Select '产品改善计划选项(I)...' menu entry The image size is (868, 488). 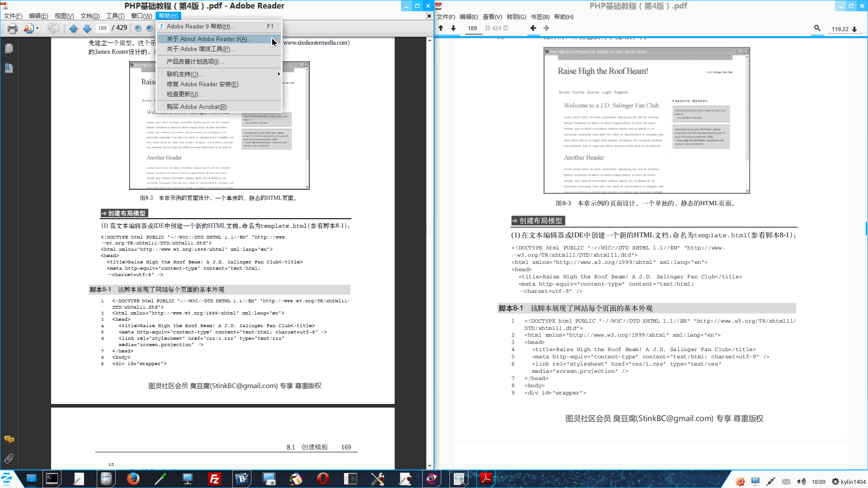(x=219, y=61)
